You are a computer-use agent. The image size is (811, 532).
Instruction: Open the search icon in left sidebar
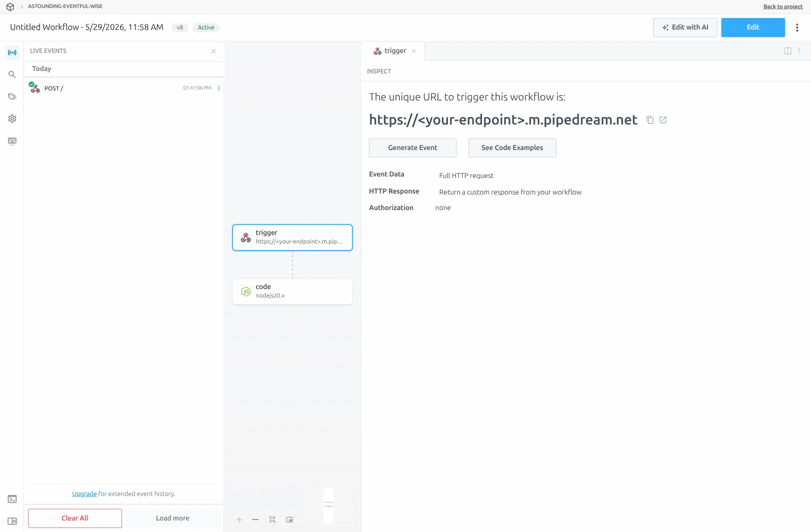tap(12, 74)
